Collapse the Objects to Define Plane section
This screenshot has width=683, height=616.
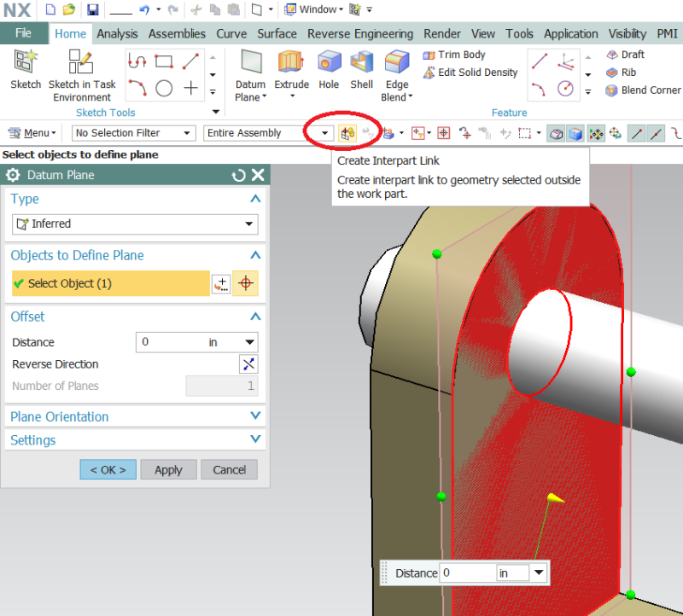tap(255, 256)
